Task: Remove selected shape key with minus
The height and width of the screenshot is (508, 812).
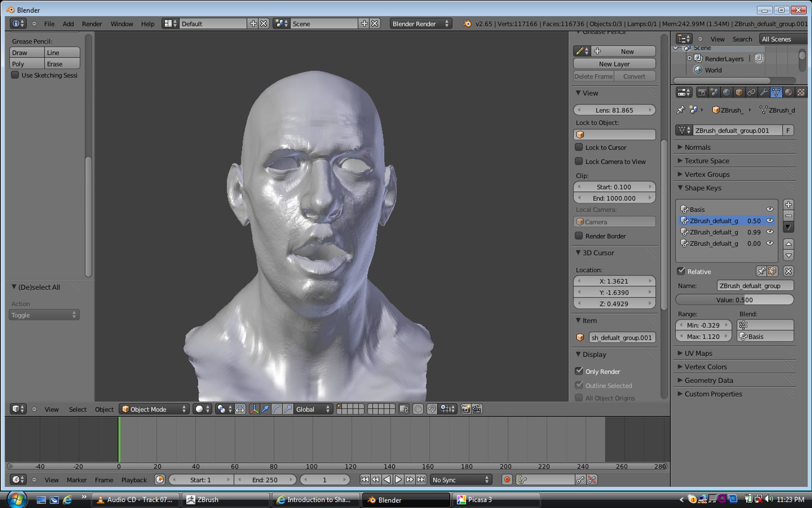Action: (x=789, y=216)
